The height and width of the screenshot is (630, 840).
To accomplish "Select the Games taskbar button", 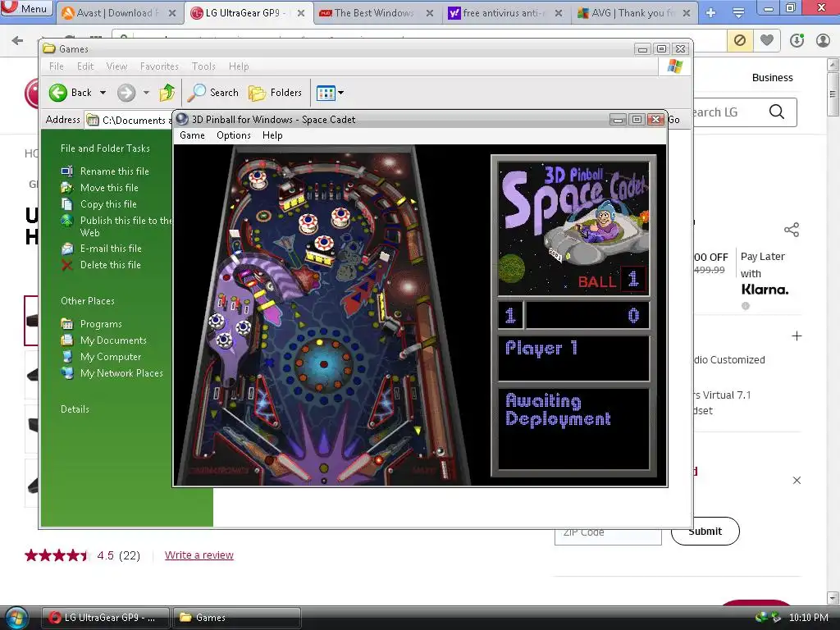I will click(236, 618).
